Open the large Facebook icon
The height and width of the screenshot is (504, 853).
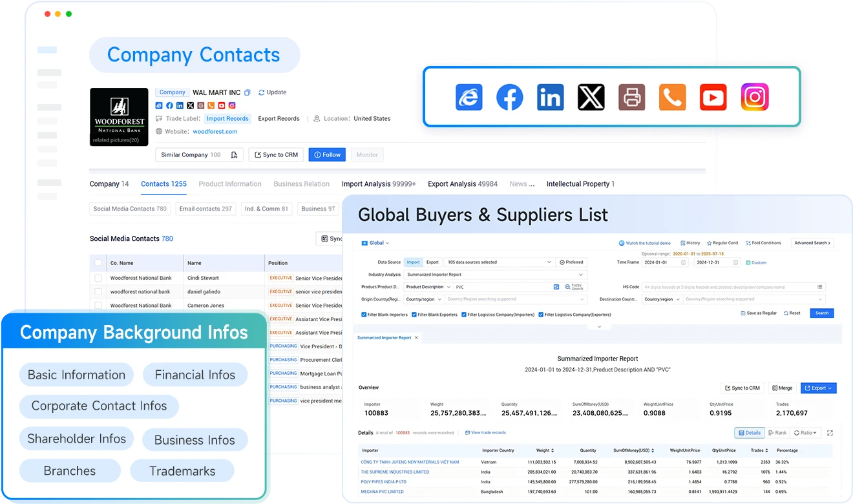(x=510, y=97)
